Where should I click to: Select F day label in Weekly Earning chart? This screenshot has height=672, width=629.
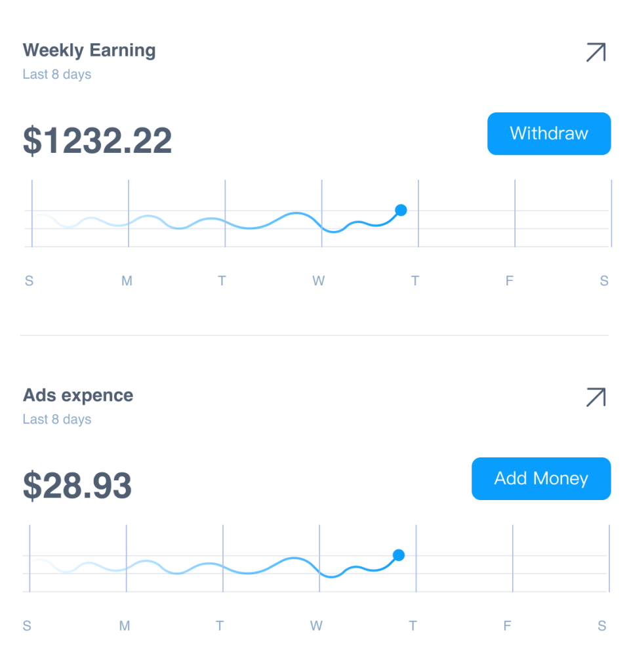pyautogui.click(x=510, y=281)
